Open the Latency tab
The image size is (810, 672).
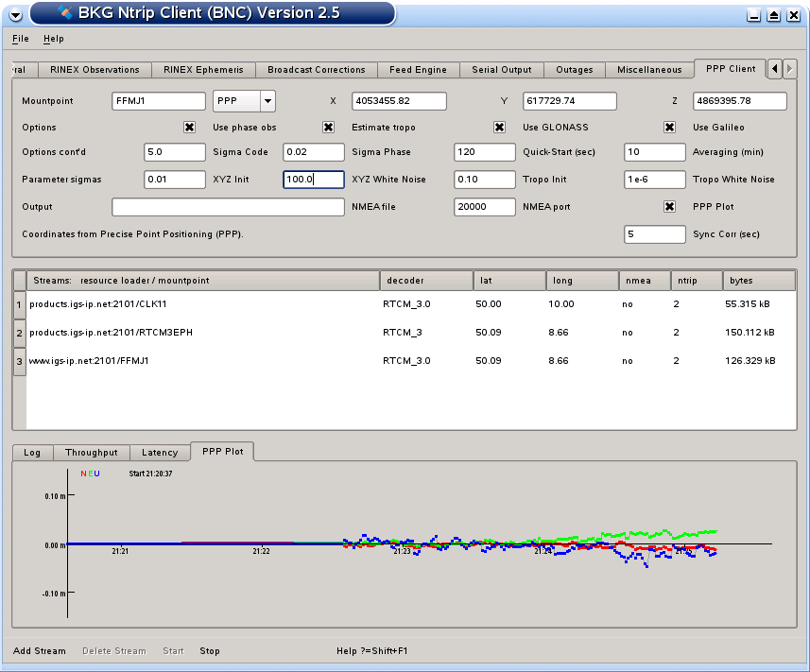(160, 454)
